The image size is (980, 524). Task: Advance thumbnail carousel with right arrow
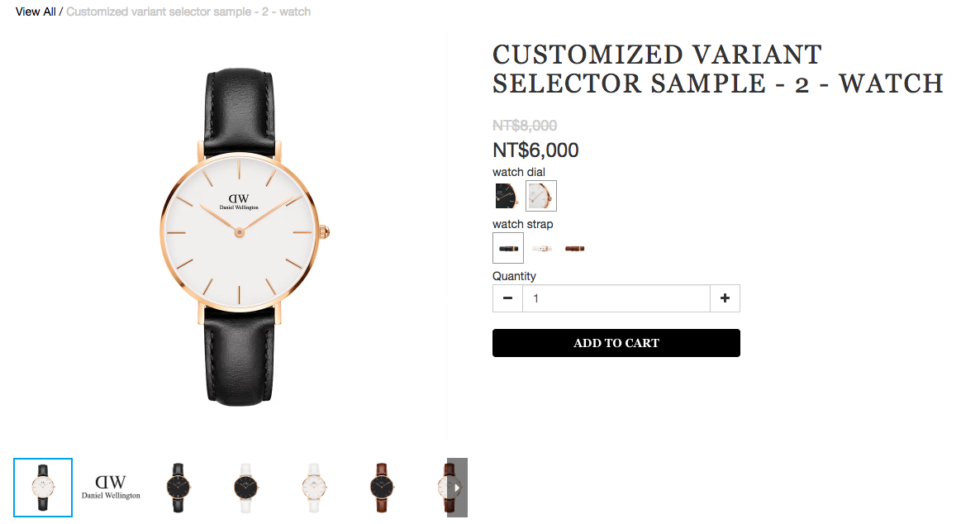coord(458,488)
